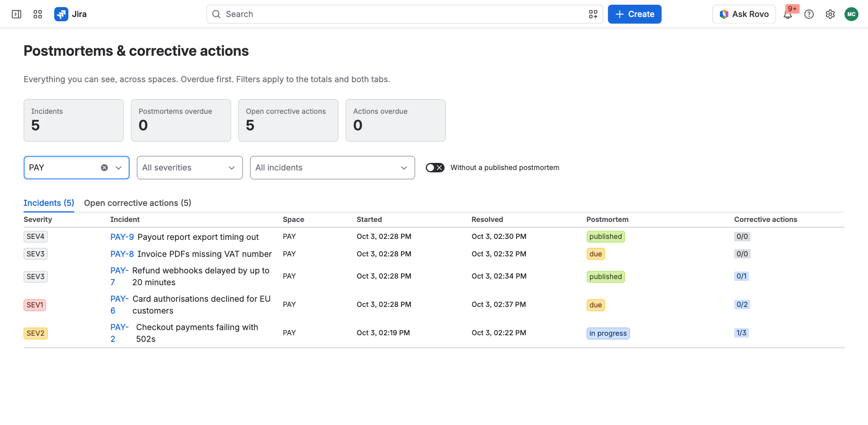Open the All severities dropdown
The width and height of the screenshot is (868, 425).
tap(190, 168)
